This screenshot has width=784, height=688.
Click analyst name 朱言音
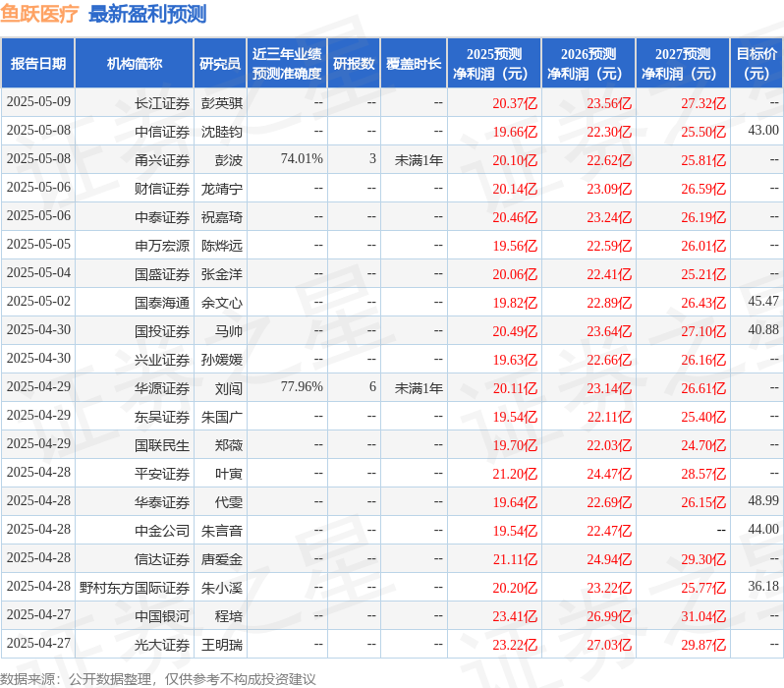[222, 532]
